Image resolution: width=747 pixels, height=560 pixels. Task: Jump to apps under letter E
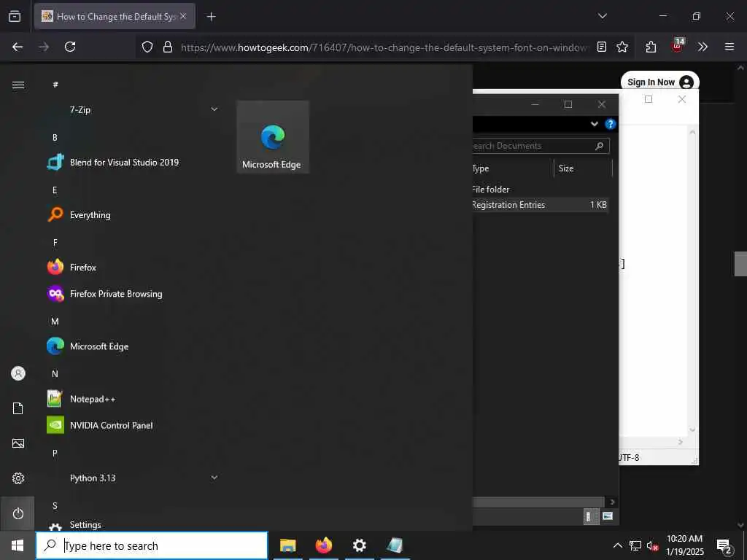[55, 190]
